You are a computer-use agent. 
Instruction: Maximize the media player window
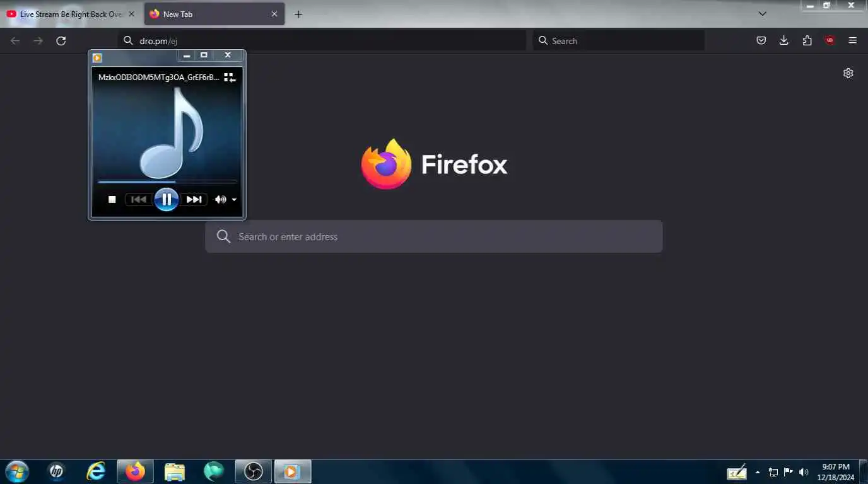coord(204,55)
